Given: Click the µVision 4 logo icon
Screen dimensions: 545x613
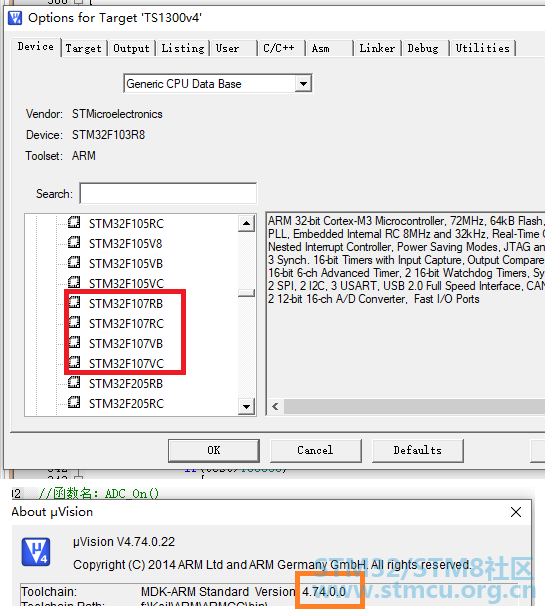Looking at the screenshot, I should click(x=36, y=552).
